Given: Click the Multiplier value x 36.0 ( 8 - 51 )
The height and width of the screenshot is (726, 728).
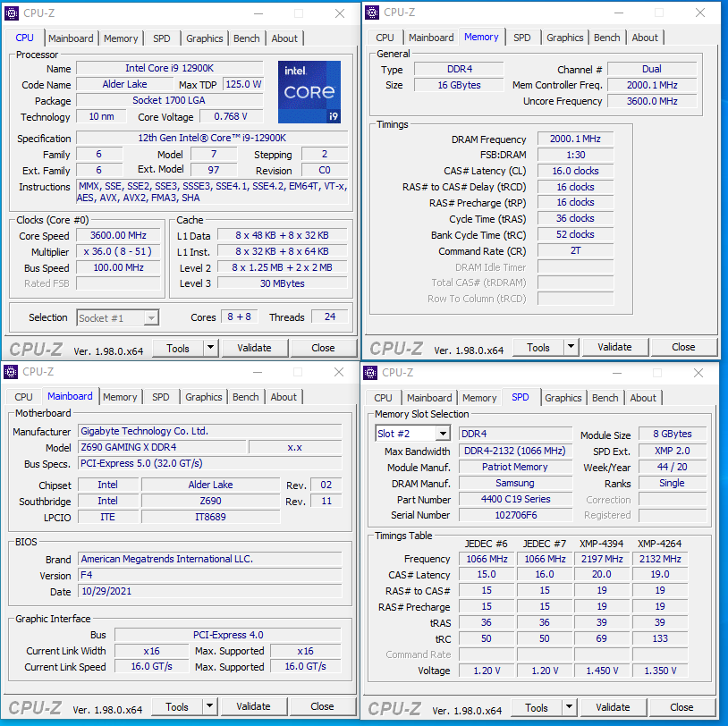Looking at the screenshot, I should pos(118,251).
